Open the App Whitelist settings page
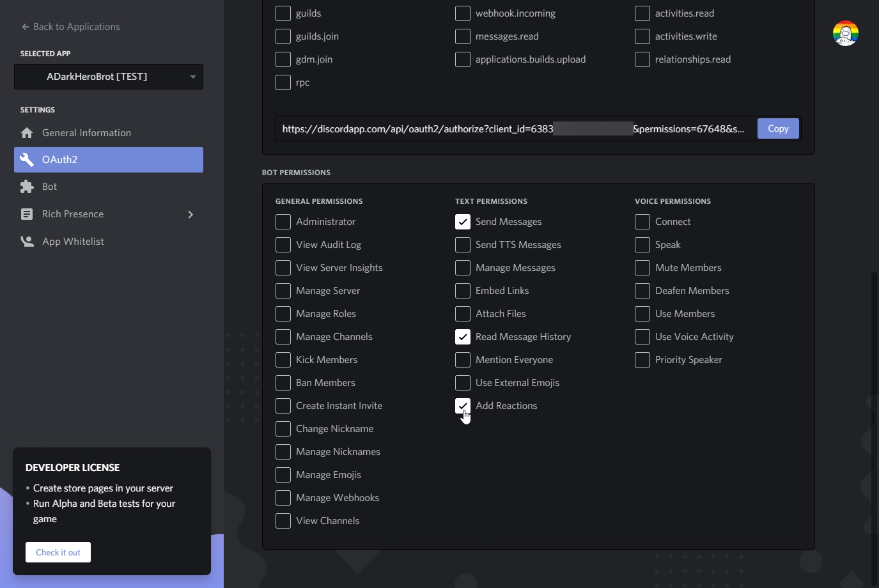This screenshot has height=588, width=879. coord(109,242)
